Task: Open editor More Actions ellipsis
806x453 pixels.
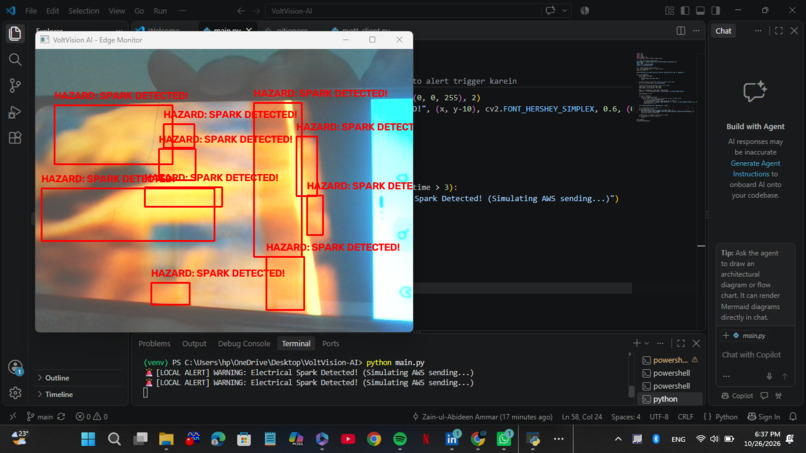Action: 696,31
